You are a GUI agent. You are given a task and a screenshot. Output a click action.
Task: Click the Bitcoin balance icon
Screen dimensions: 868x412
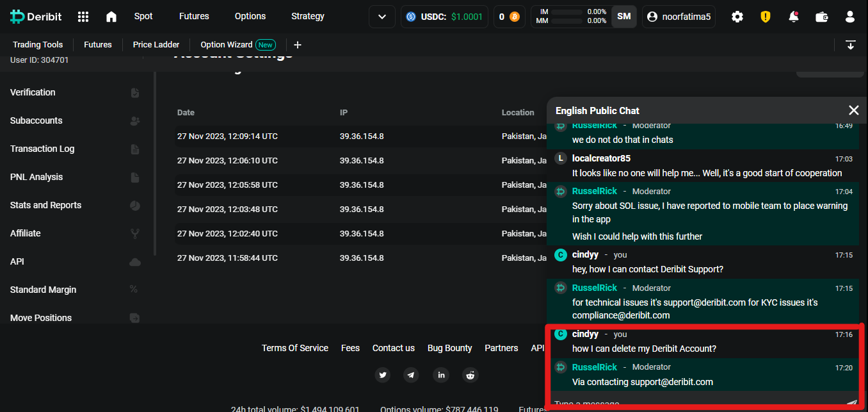pyautogui.click(x=515, y=17)
